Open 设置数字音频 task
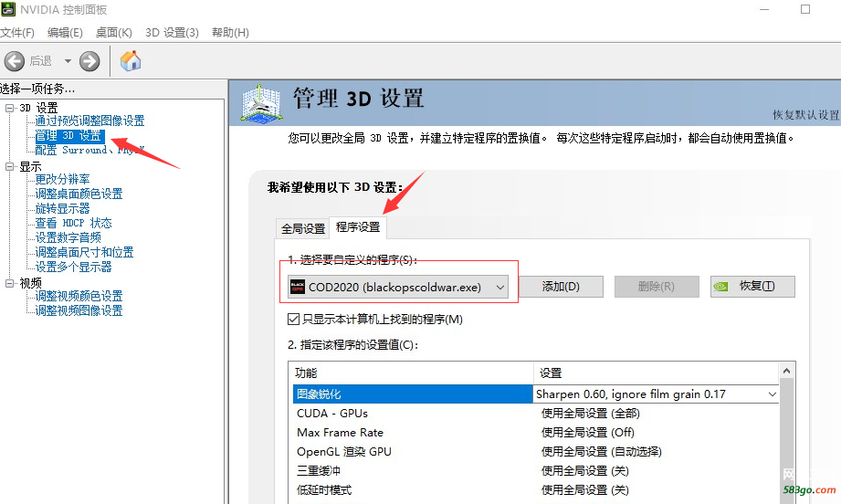Screen dimensions: 841x504 tap(68, 237)
